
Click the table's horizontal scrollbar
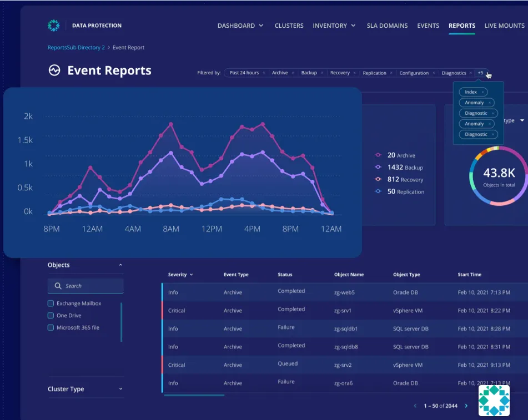tap(194, 395)
